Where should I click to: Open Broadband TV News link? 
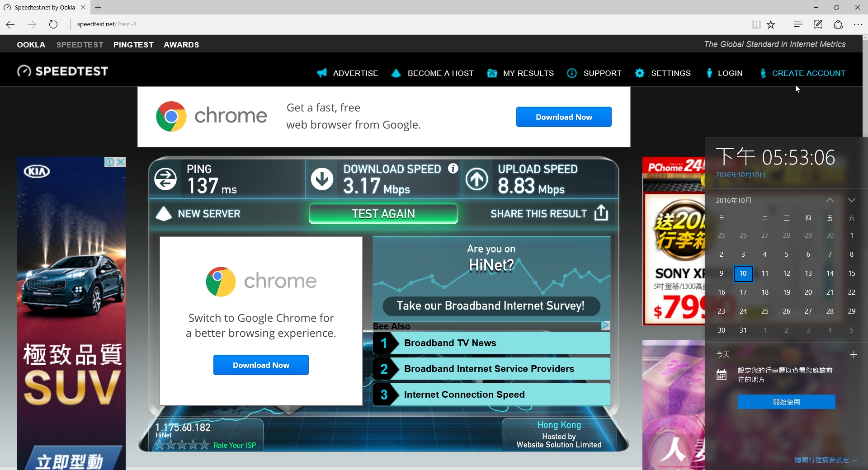[450, 343]
